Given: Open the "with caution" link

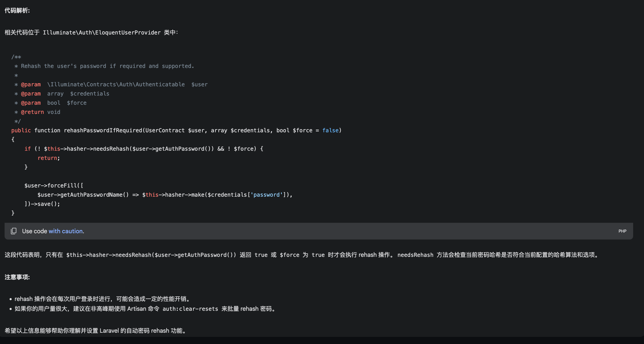Looking at the screenshot, I should point(65,231).
